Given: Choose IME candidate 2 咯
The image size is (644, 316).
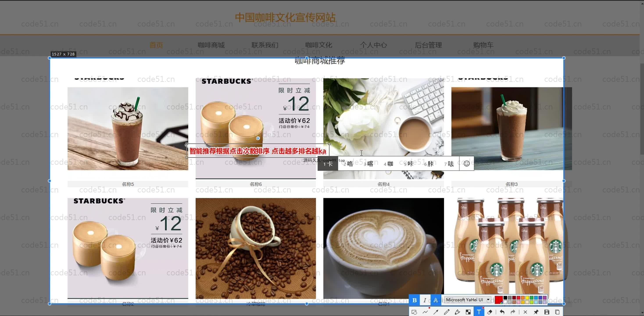Looking at the screenshot, I should (x=348, y=164).
